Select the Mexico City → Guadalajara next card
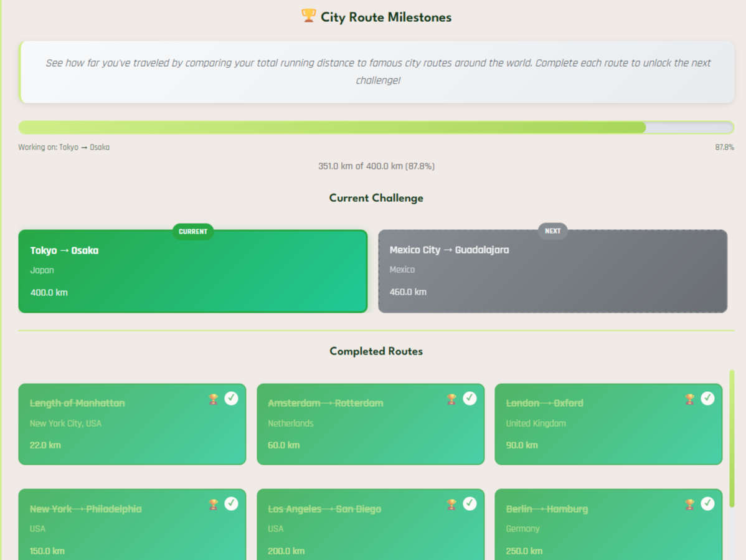Viewport: 746px width, 560px height. coord(552,274)
